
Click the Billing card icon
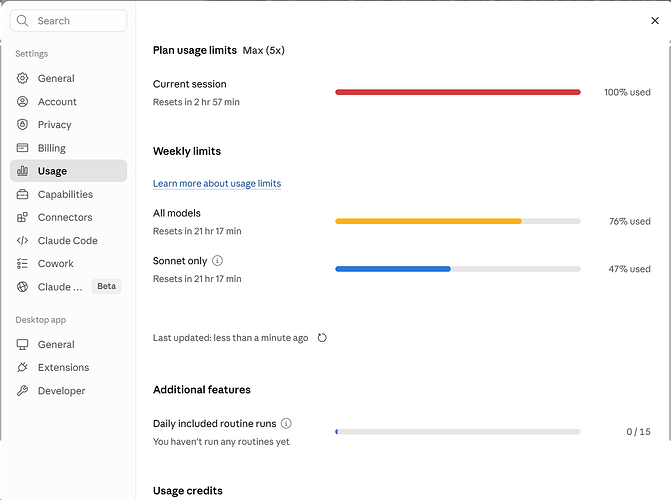pos(22,148)
